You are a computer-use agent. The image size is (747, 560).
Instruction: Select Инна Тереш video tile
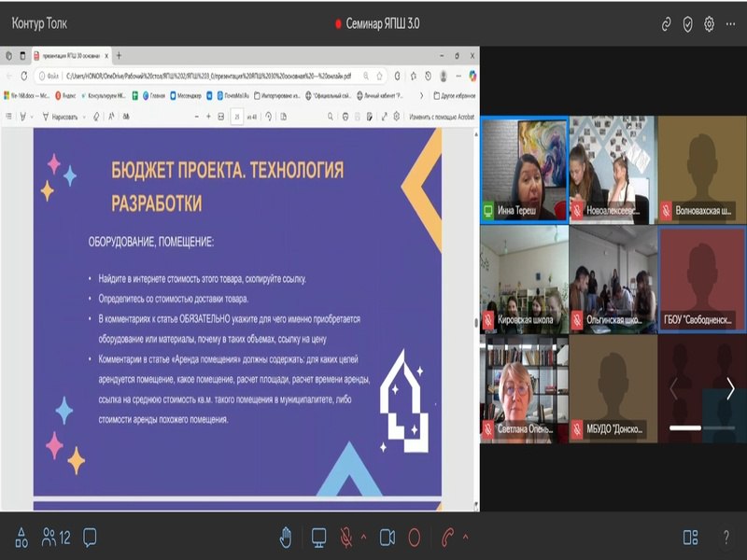pyautogui.click(x=525, y=170)
